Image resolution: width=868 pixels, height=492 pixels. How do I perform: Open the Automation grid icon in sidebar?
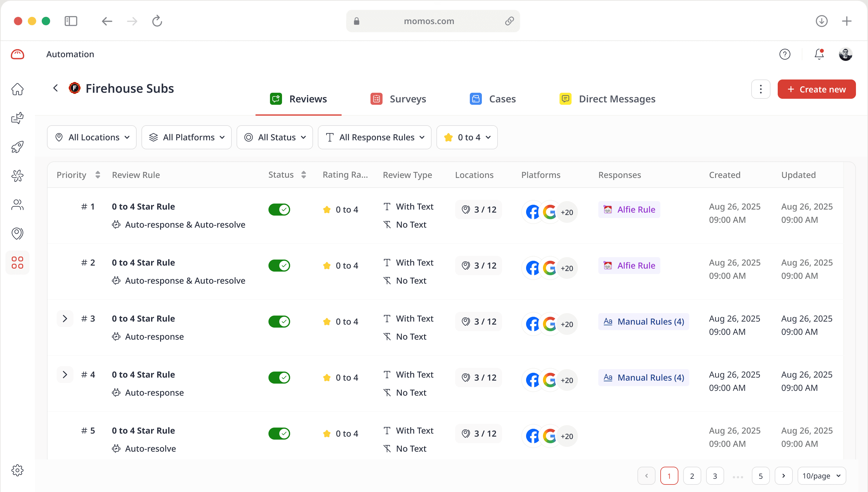tap(17, 263)
